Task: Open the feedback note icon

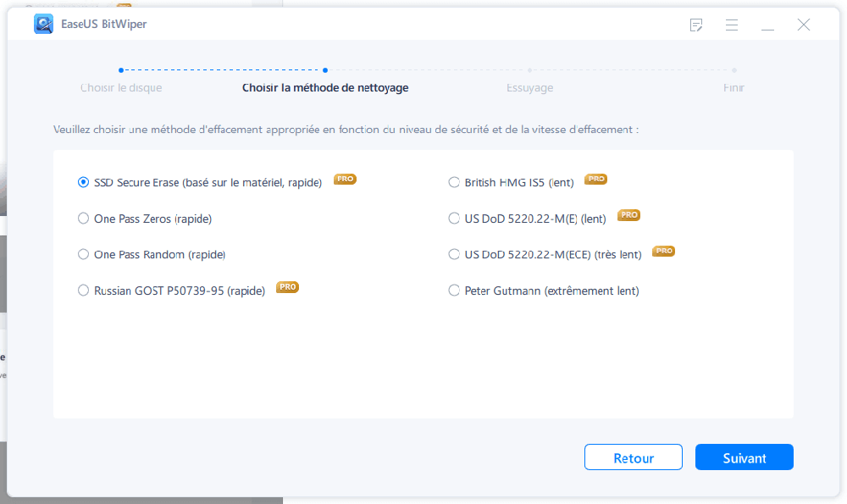Action: [696, 25]
